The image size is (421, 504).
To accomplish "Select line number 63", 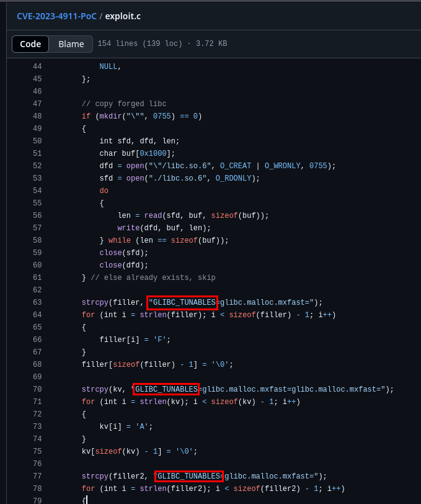I will click(37, 302).
